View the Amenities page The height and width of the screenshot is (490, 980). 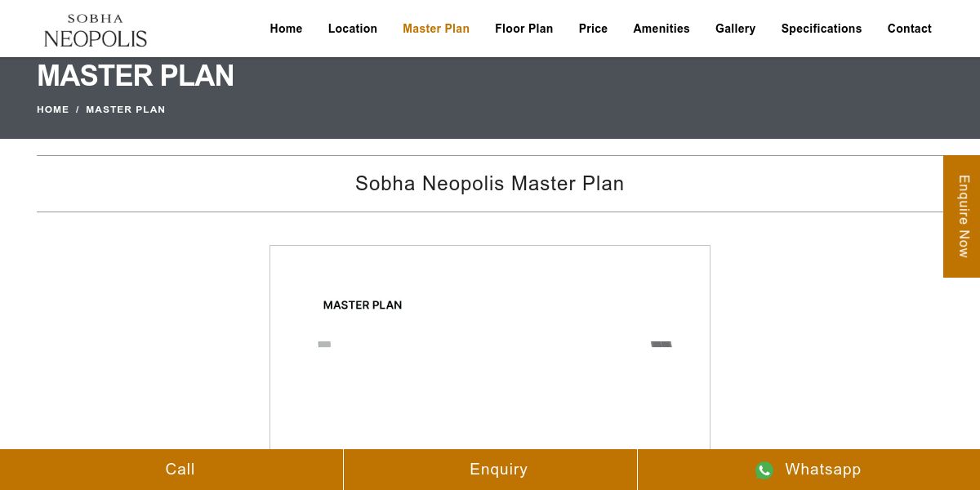point(661,29)
